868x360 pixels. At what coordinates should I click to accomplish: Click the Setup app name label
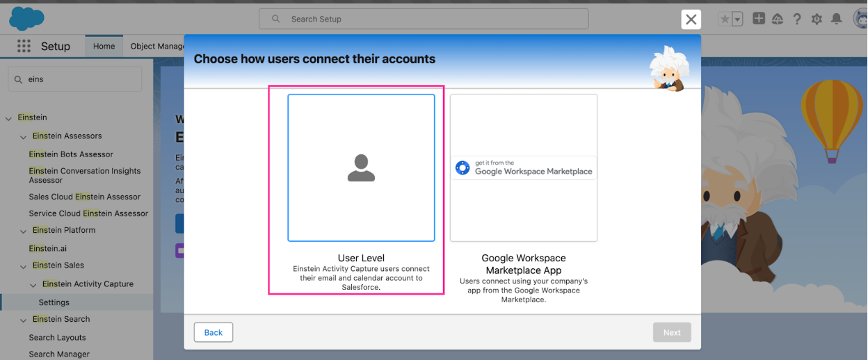coord(56,47)
